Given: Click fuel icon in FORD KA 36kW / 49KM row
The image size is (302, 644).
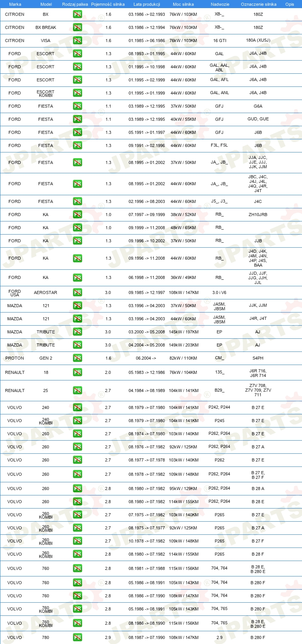Looking at the screenshot, I should 77,277.
